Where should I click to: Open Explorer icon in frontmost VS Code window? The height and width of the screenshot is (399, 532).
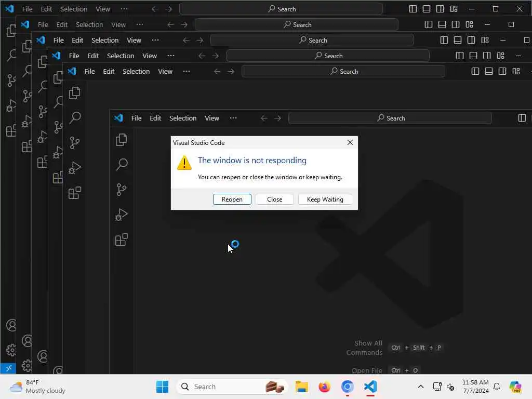click(x=122, y=140)
